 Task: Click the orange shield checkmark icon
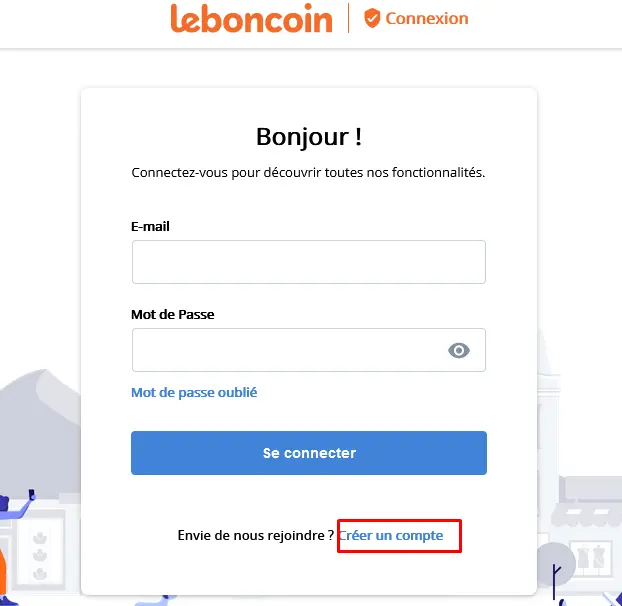[372, 18]
